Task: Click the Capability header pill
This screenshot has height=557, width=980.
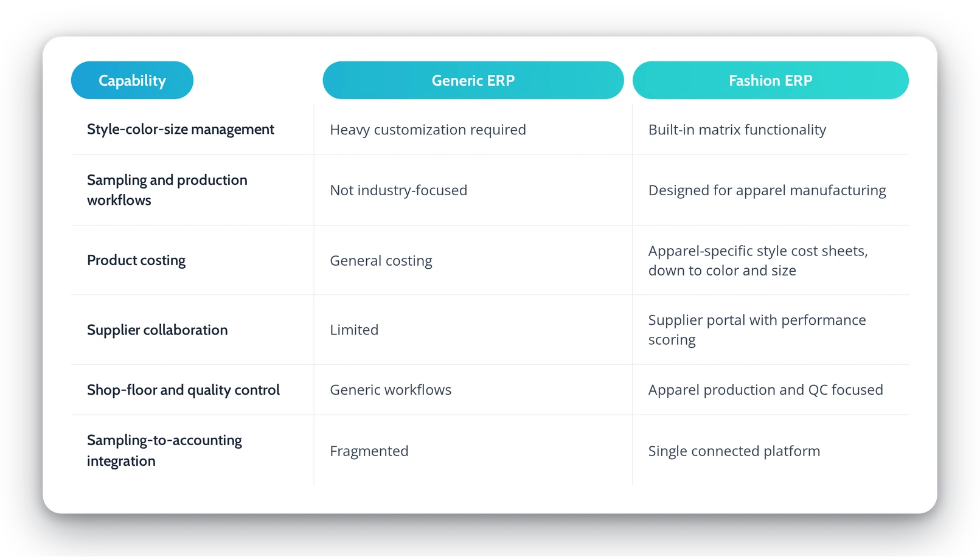Action: point(132,80)
